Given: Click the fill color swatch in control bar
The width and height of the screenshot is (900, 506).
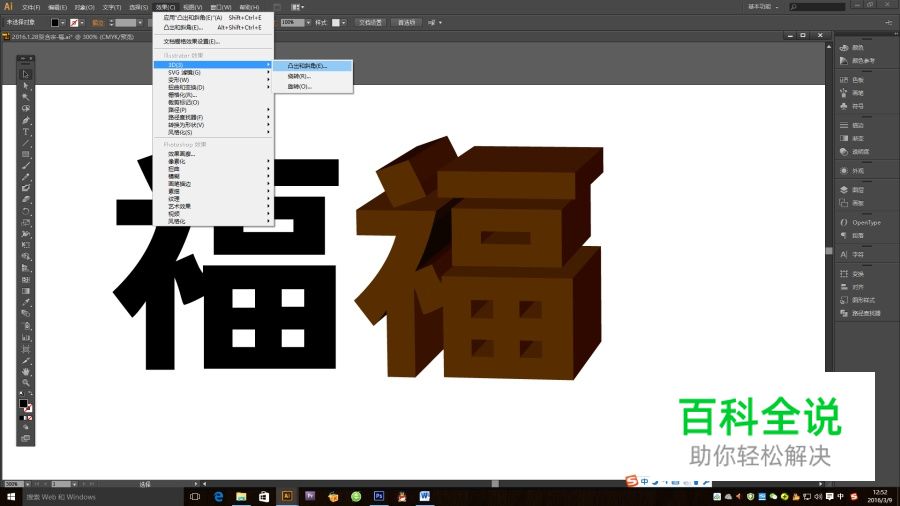Looking at the screenshot, I should click(55, 23).
